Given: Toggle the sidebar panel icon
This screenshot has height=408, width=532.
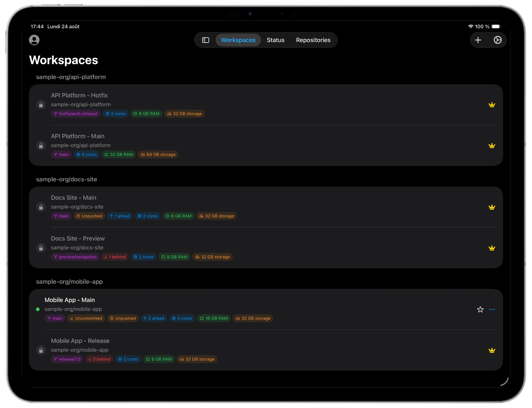Looking at the screenshot, I should [x=205, y=40].
